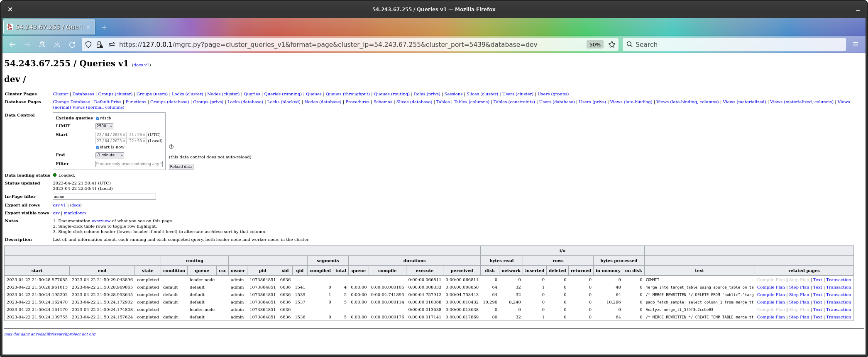Image resolution: width=868 pixels, height=357 pixels.
Task: Open a new tab with the plus icon
Action: (104, 27)
